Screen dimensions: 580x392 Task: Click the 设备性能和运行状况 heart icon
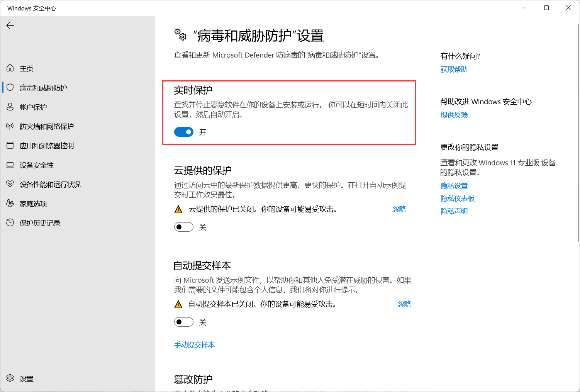pos(10,184)
